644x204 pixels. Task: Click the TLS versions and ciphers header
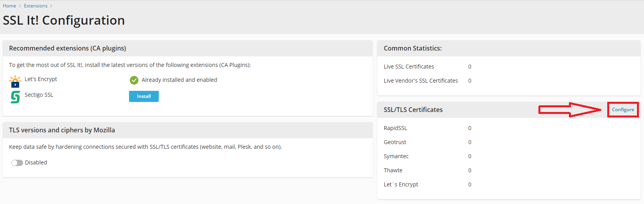62,130
